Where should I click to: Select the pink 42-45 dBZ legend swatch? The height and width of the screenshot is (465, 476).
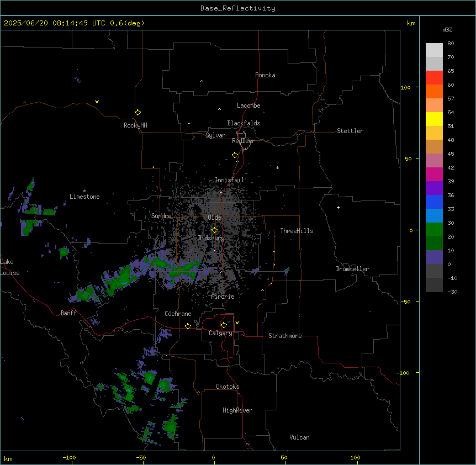[434, 161]
